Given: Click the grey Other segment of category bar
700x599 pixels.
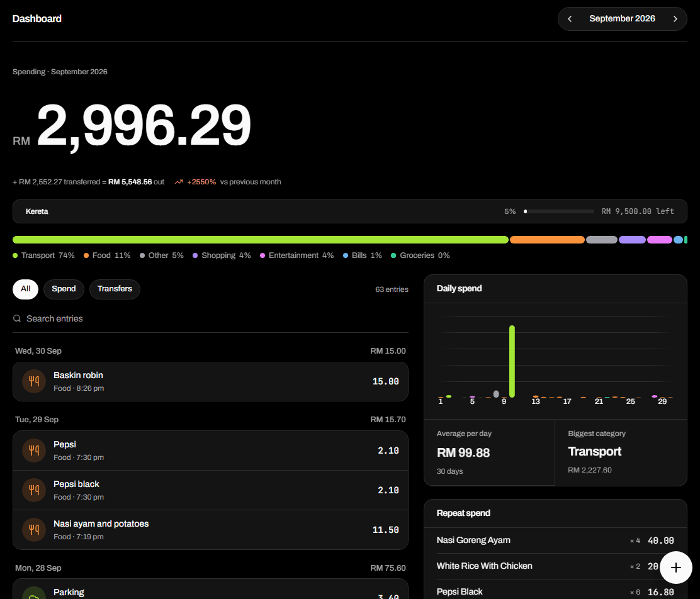Looking at the screenshot, I should pyautogui.click(x=601, y=240).
